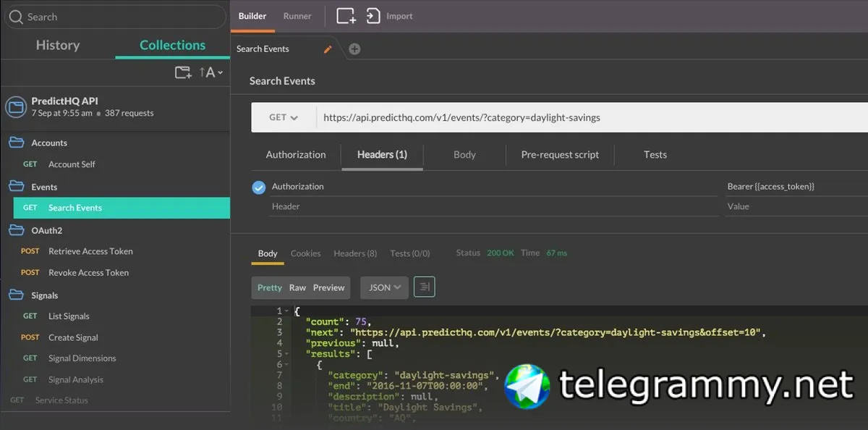Open the Tests tab in request

655,155
